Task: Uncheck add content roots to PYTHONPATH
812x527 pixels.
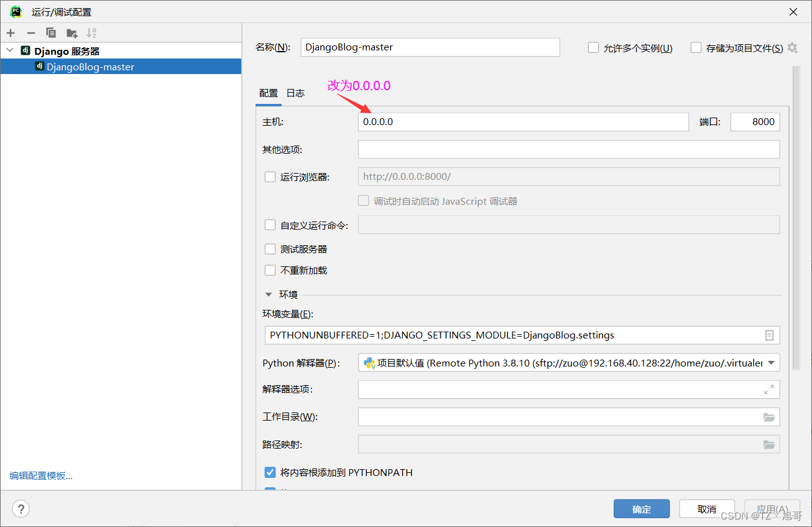Action: point(270,472)
